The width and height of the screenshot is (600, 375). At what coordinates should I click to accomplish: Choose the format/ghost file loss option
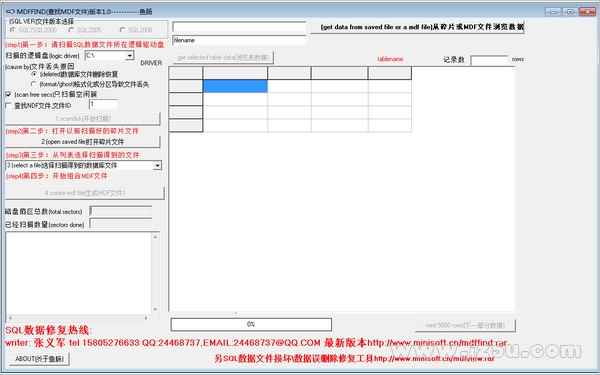click(x=34, y=84)
